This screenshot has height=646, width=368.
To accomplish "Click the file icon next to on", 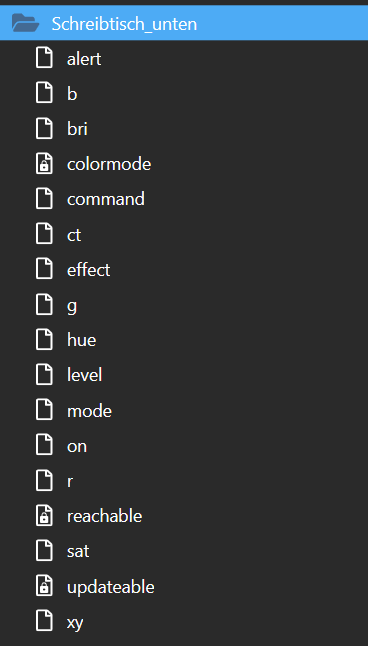I will [x=44, y=445].
